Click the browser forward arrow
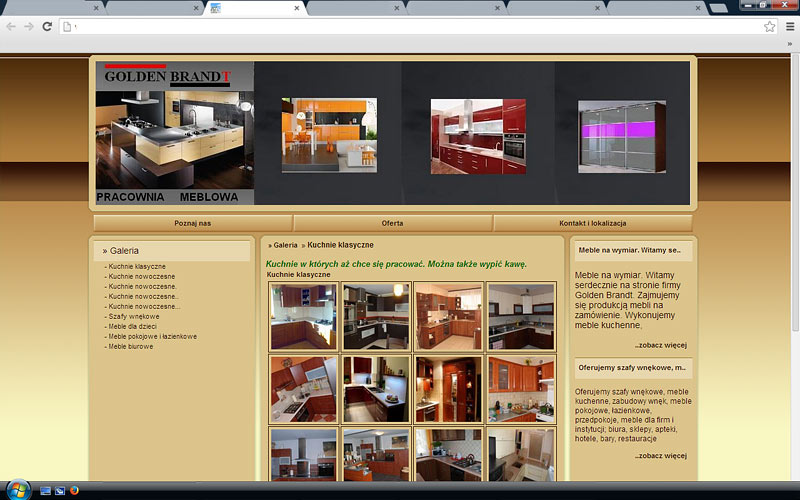The image size is (800, 500). pos(29,27)
